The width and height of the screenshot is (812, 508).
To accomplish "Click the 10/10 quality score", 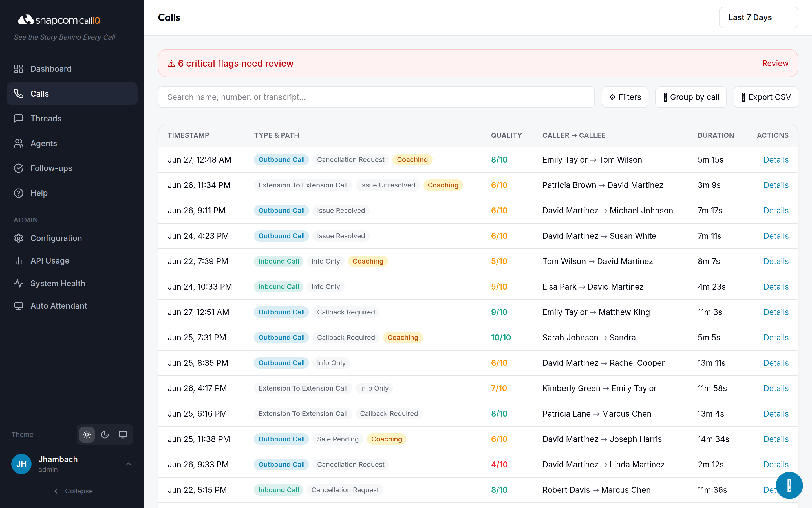I will tap(501, 338).
